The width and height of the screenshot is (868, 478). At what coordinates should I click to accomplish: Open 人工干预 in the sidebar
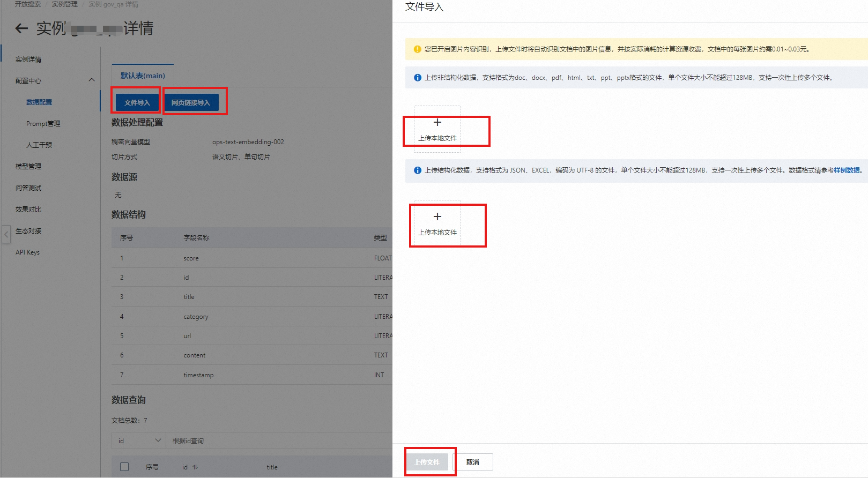click(39, 145)
